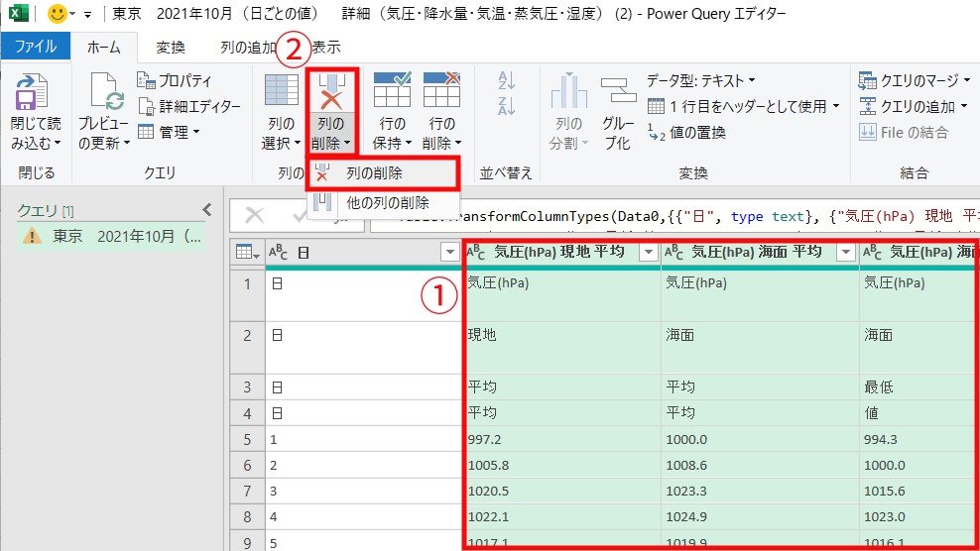
Task: Click the 行の保持 icon
Action: coord(392,90)
